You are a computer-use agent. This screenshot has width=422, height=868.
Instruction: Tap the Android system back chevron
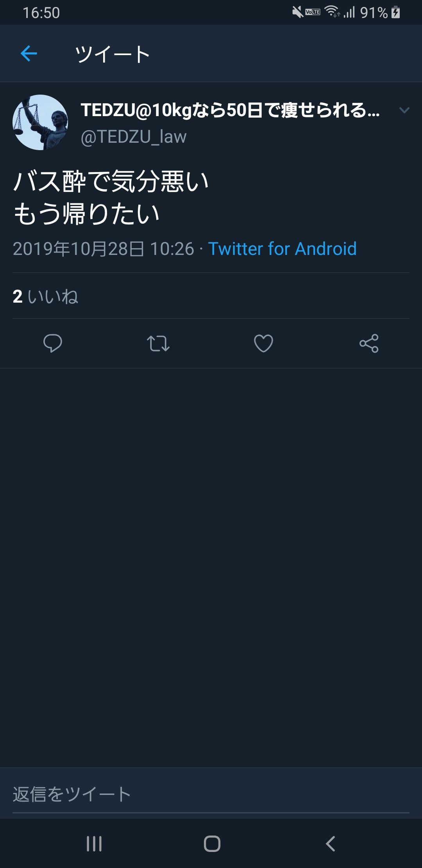[331, 843]
